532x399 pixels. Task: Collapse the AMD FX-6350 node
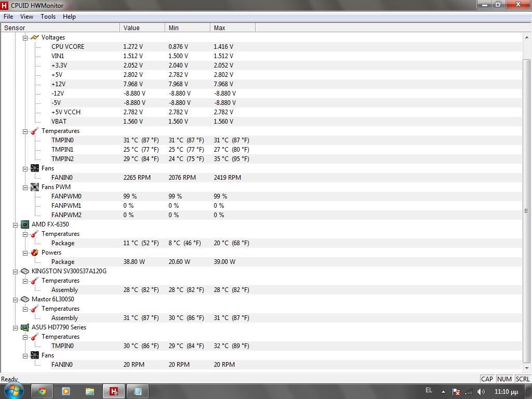15,224
